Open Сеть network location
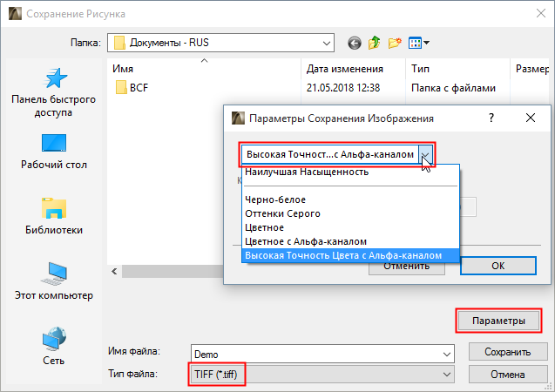Screen dimensions: 555x392 click(54, 346)
